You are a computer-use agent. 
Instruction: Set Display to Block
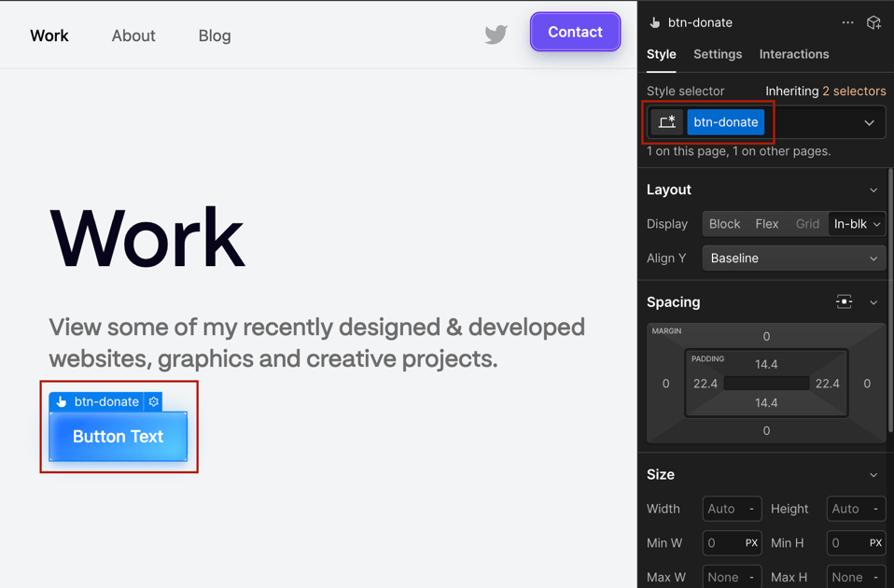click(724, 223)
